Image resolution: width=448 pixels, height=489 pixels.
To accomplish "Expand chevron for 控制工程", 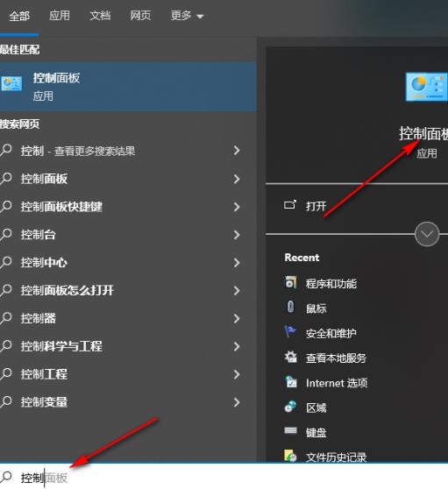I will (237, 374).
